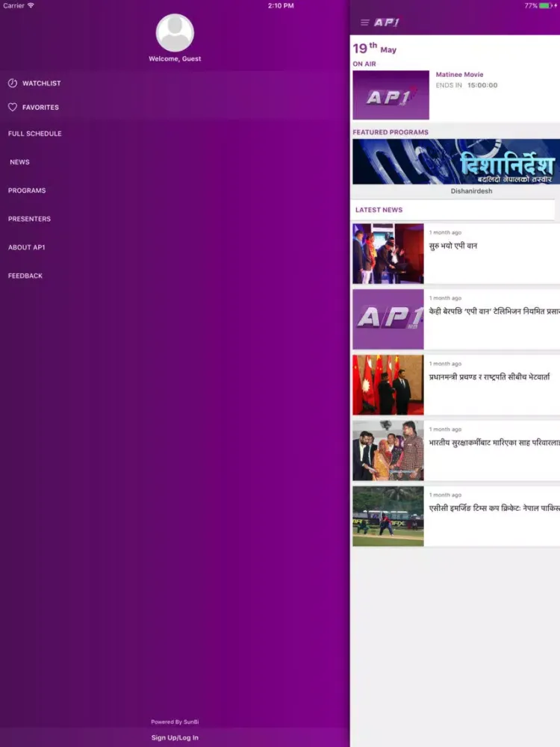Open About AP1 page

26,247
